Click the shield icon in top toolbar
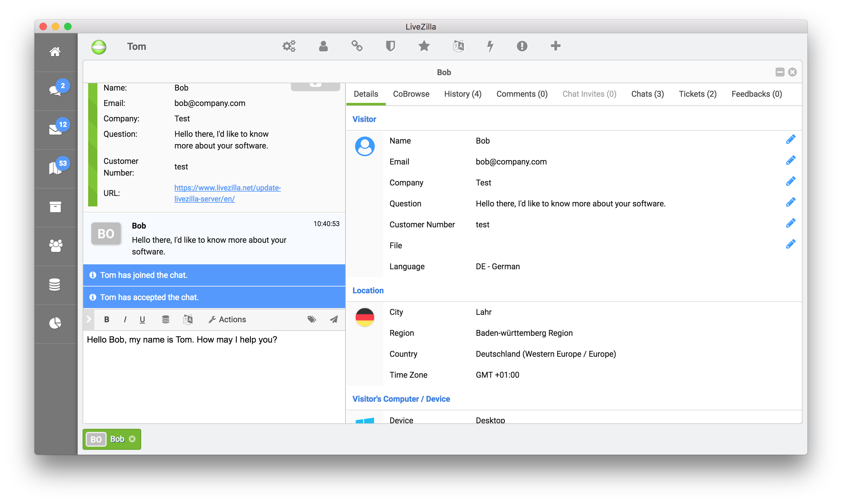The width and height of the screenshot is (842, 504). [390, 46]
